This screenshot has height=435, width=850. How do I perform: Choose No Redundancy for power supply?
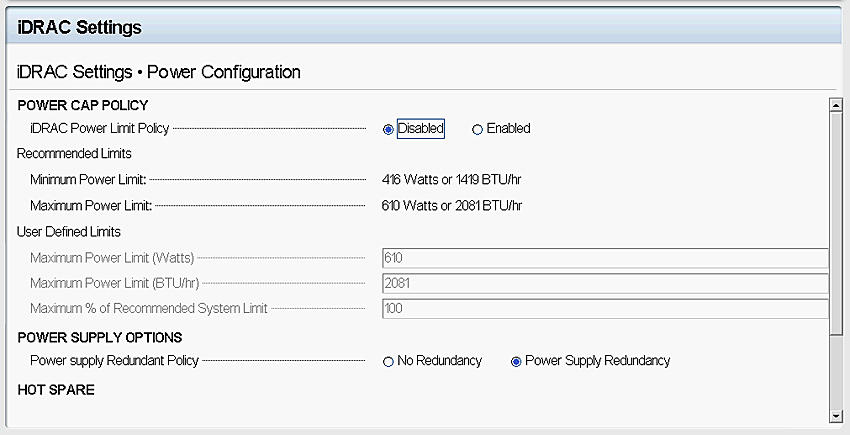(388, 362)
